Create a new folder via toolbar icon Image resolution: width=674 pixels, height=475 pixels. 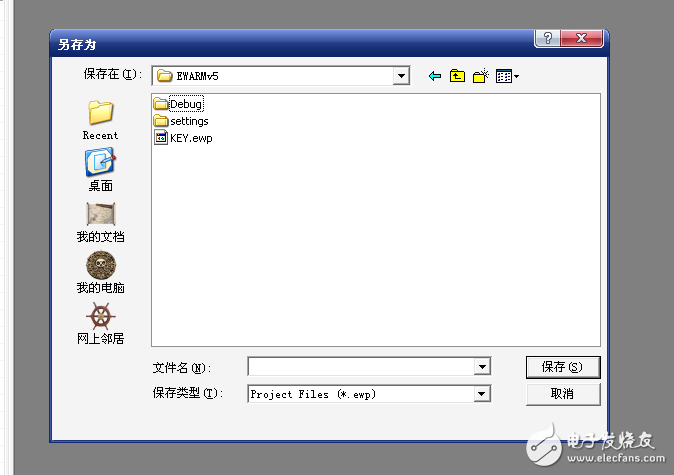[x=480, y=76]
